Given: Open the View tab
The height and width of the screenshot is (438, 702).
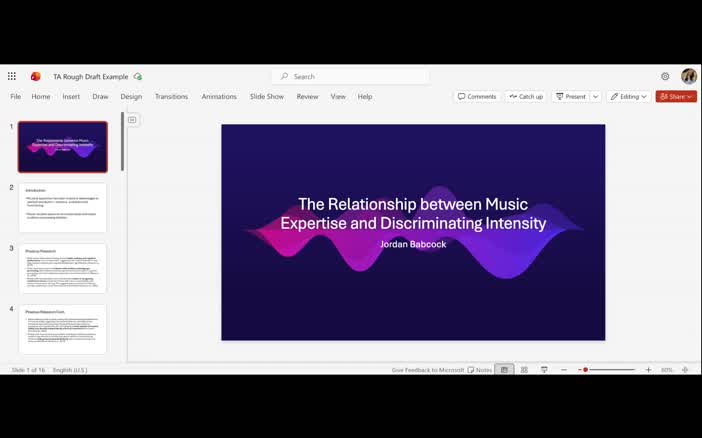Looking at the screenshot, I should click(x=338, y=96).
